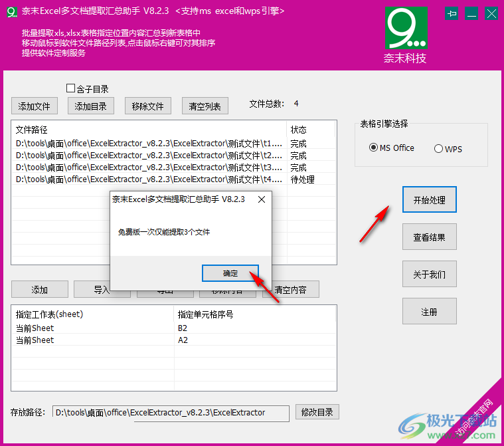Select the file row ending in t1
This screenshot has height=446, width=504.
click(173, 143)
